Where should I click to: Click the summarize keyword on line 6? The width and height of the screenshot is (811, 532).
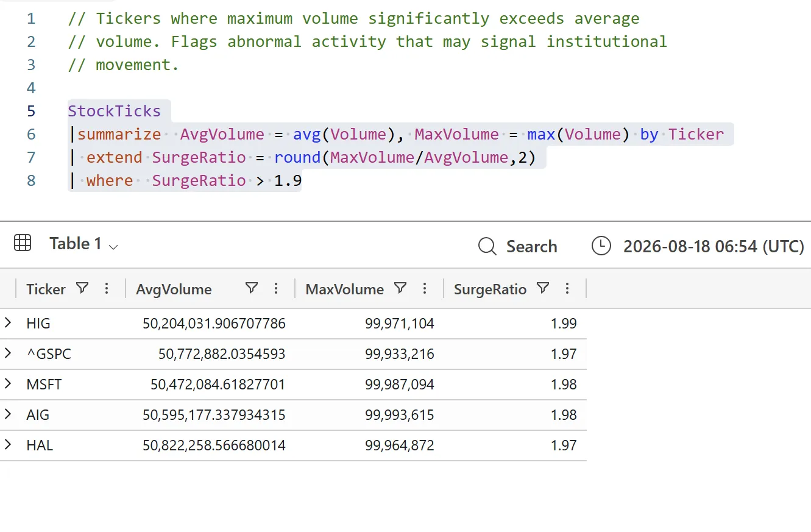pos(119,134)
